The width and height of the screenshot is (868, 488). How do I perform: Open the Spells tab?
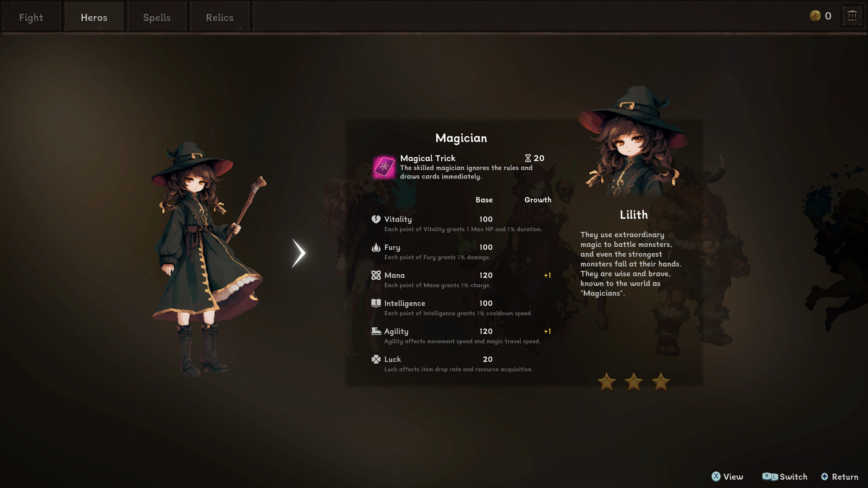[x=157, y=17]
